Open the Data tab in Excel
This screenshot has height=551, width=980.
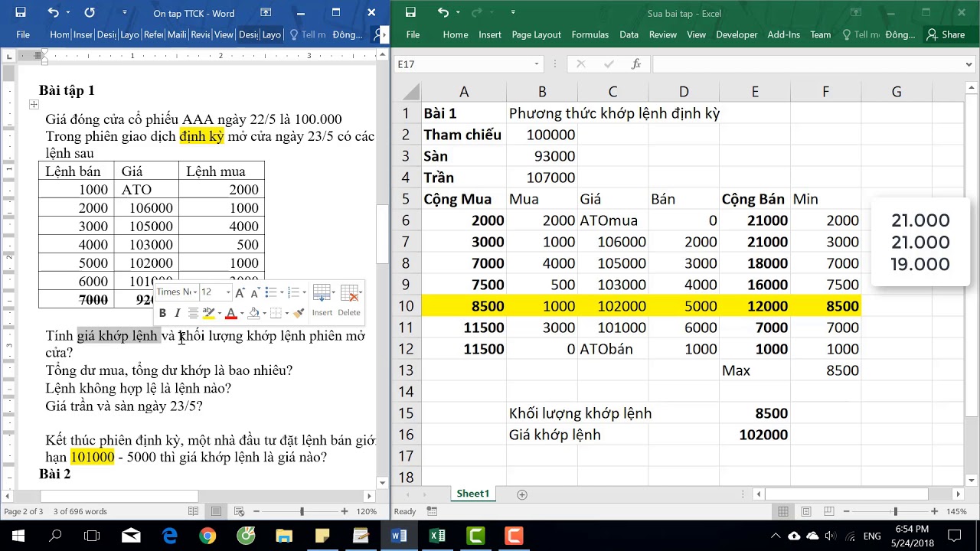[x=629, y=34]
